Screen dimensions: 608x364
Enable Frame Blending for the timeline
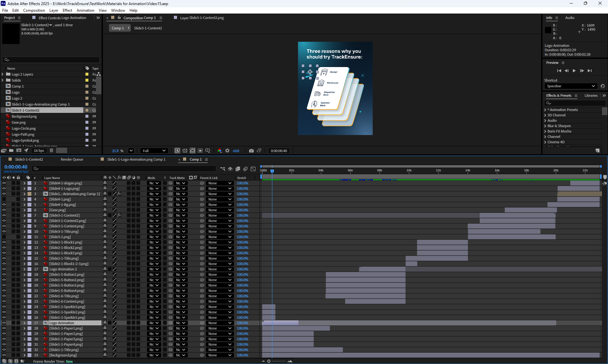[238, 169]
